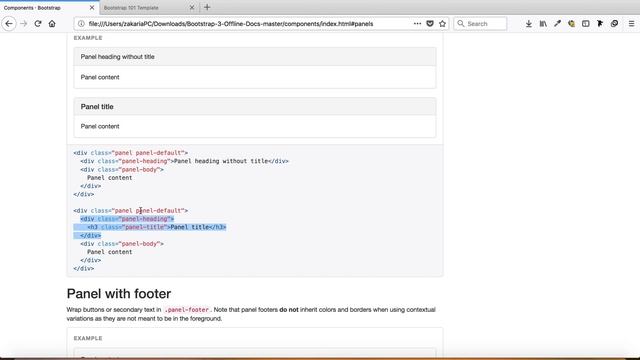Click 'Panel content' under Panel heading without title

100,77
